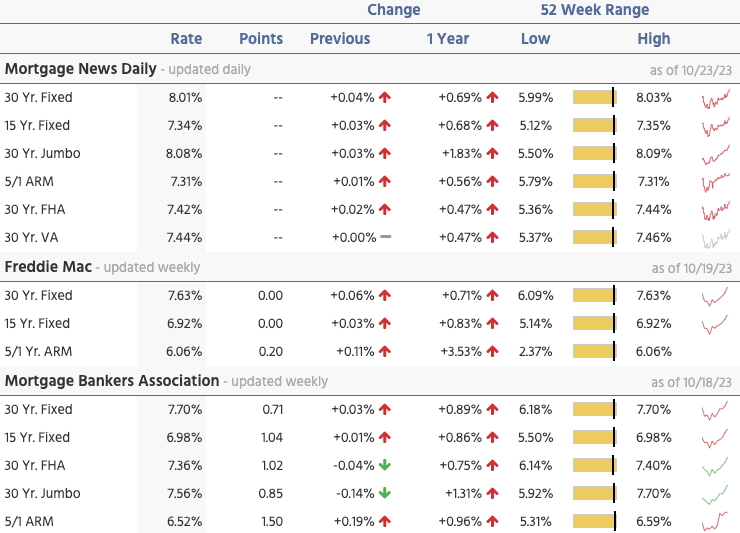Click the sparkline for MBA 5/1 ARM
This screenshot has width=740, height=533.
coord(716,522)
